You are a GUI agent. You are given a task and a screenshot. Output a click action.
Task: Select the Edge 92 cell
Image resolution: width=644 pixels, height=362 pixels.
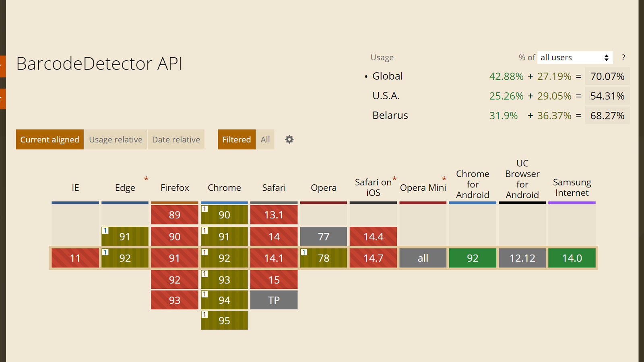(x=125, y=258)
